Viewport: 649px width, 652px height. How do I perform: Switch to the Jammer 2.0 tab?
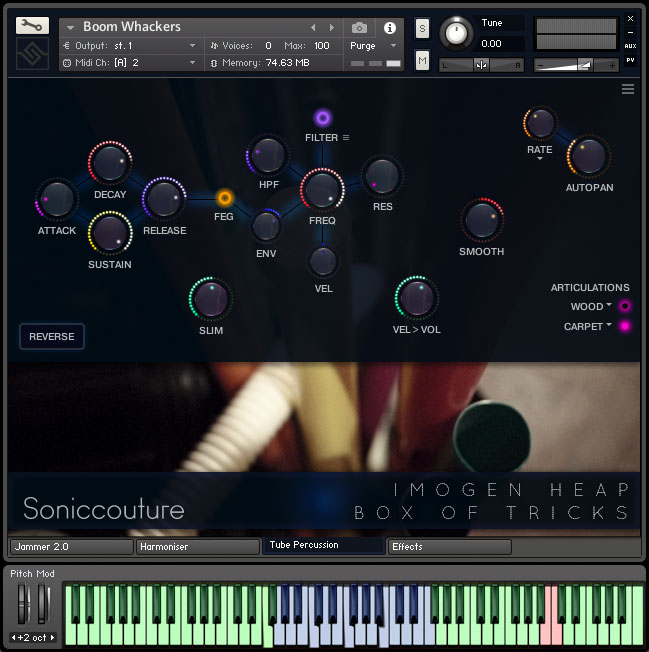[x=71, y=547]
